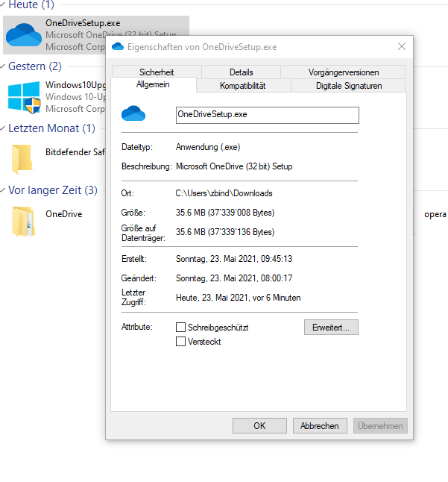Click the Beschreibung value Microsoft OneDrive (32 bit) Setup
The image size is (448, 482).
click(x=234, y=166)
